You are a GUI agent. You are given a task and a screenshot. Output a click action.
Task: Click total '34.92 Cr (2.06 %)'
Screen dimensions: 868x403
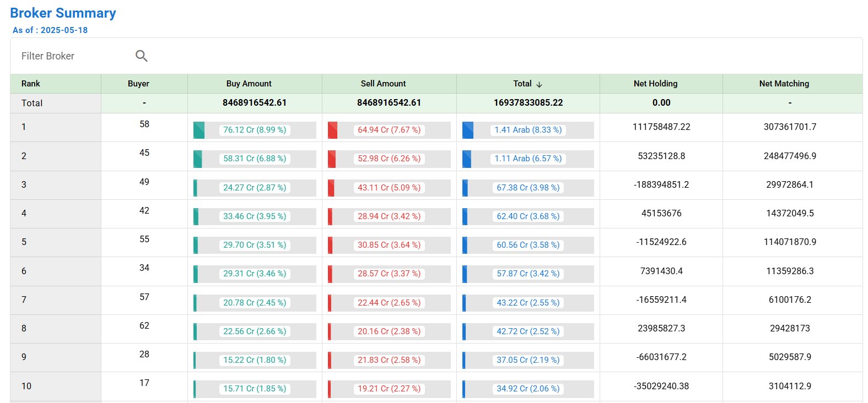[528, 389]
